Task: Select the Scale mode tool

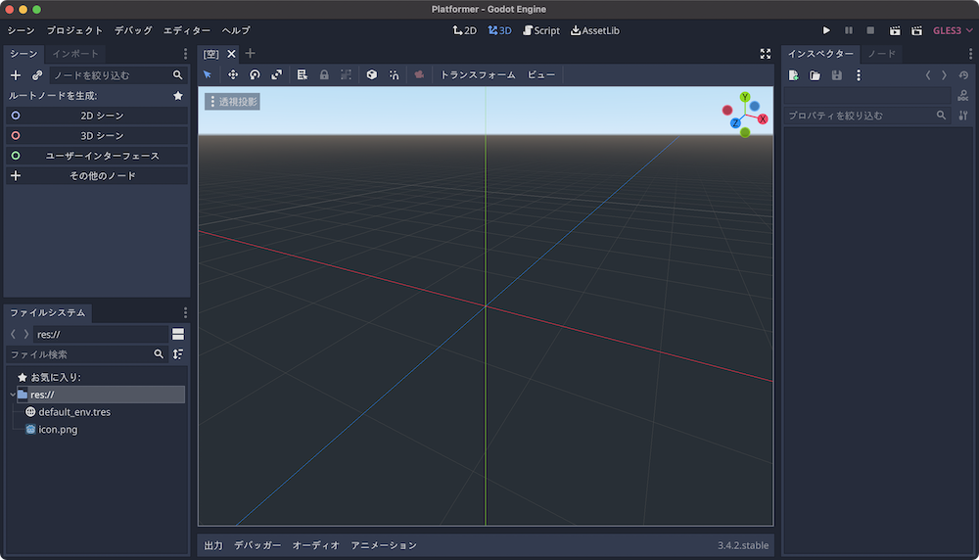Action: pos(276,74)
